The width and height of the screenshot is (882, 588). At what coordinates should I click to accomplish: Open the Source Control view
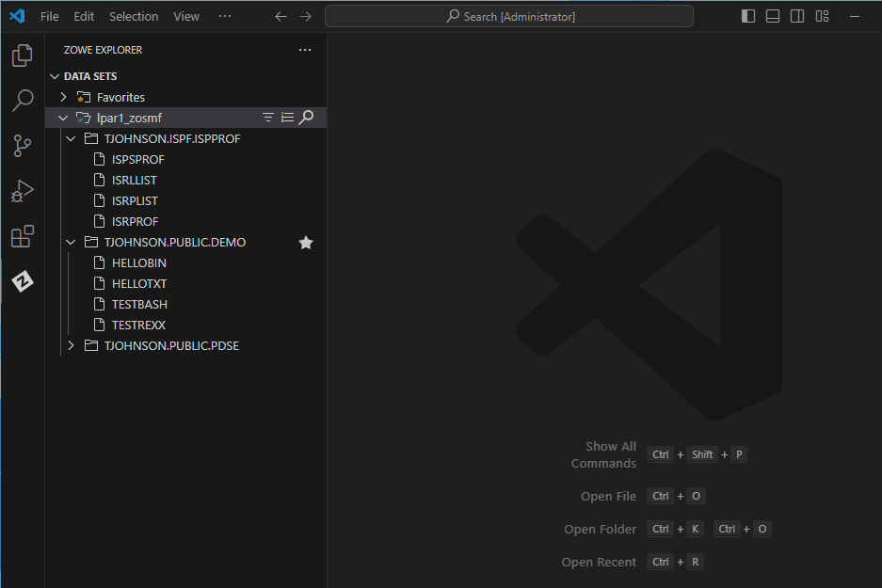click(x=23, y=146)
